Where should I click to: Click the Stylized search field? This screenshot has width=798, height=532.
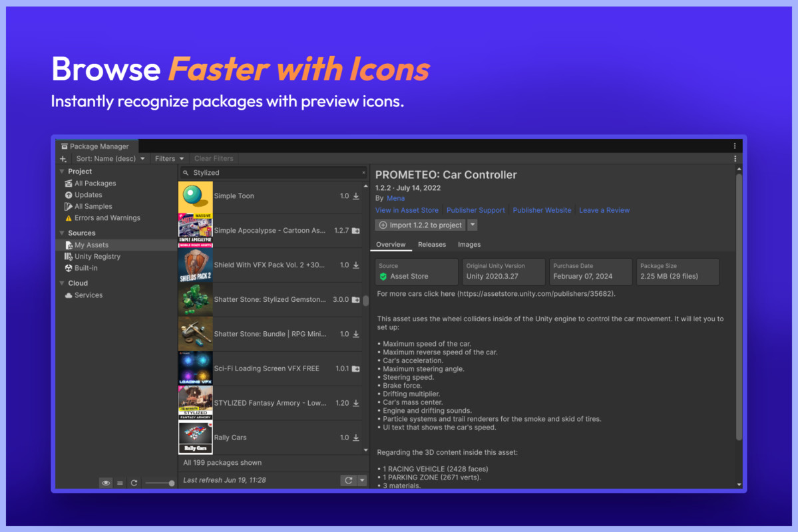click(274, 173)
